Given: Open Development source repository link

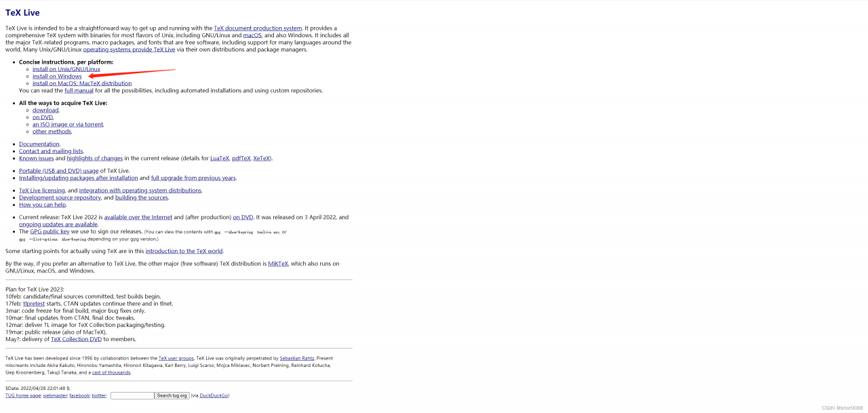Looking at the screenshot, I should 60,197.
